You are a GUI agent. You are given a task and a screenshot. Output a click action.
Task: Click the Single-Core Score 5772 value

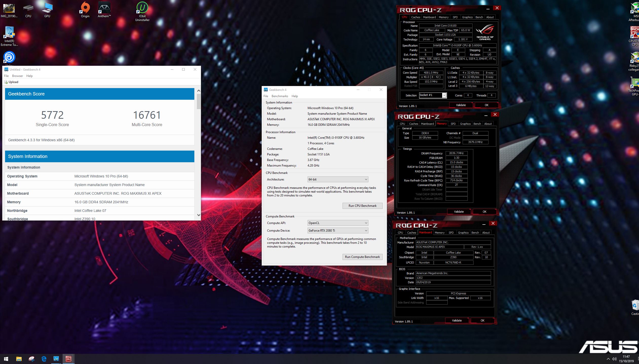tap(52, 115)
